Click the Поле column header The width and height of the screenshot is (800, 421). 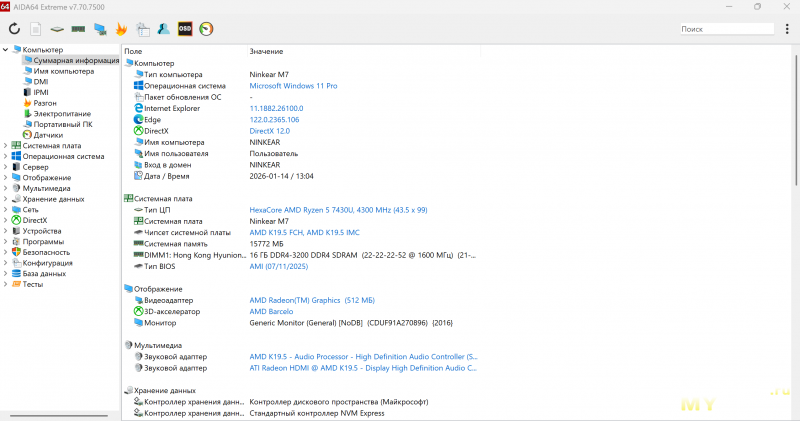pyautogui.click(x=133, y=50)
